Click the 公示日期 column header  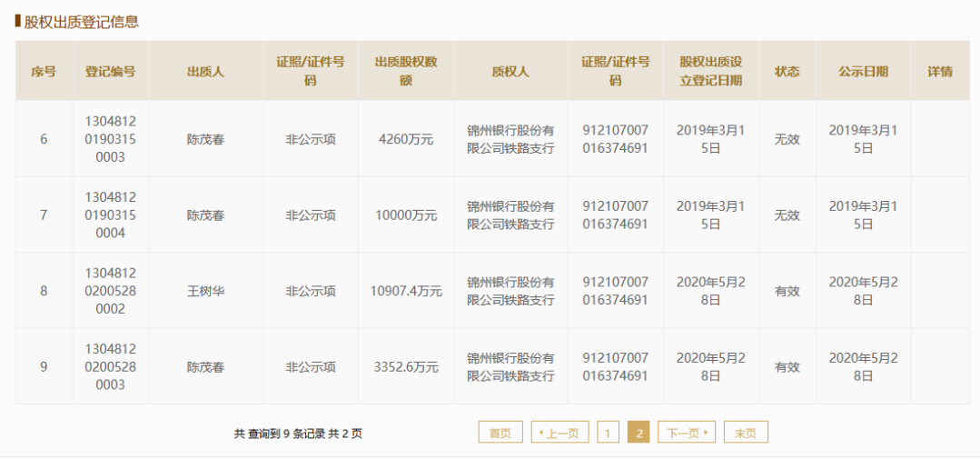pyautogui.click(x=863, y=71)
